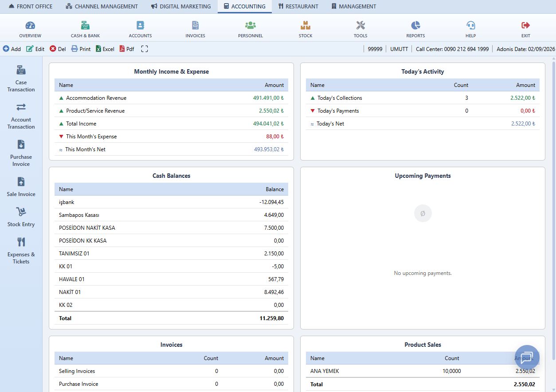Click the page vertical scrollbar
The width and height of the screenshot is (556, 392).
coord(553,210)
